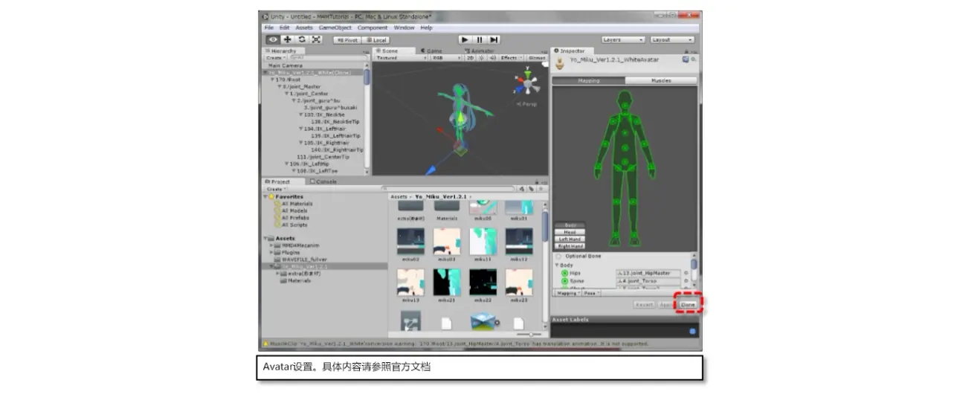Toggle Local handle rotation
Image resolution: width=980 pixels, height=406 pixels.
point(376,40)
